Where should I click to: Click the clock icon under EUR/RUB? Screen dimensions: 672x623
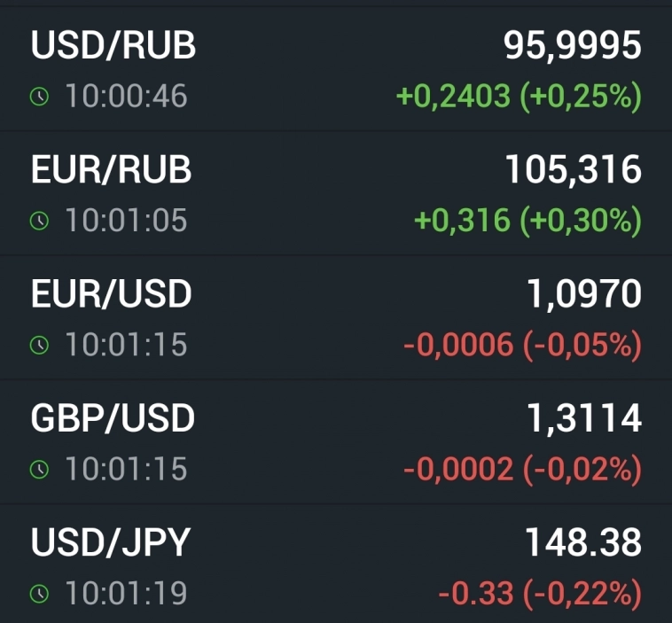(39, 221)
